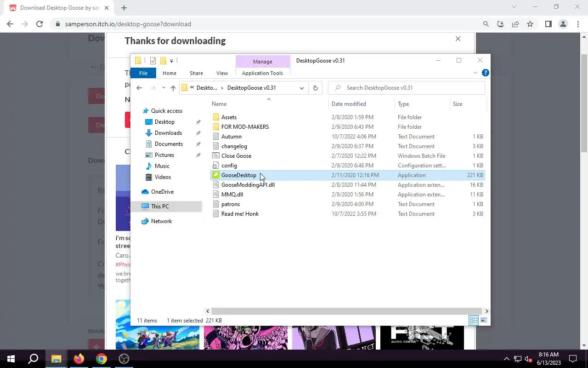Click the Search DesktopGoose v0.31 box

[407, 88]
